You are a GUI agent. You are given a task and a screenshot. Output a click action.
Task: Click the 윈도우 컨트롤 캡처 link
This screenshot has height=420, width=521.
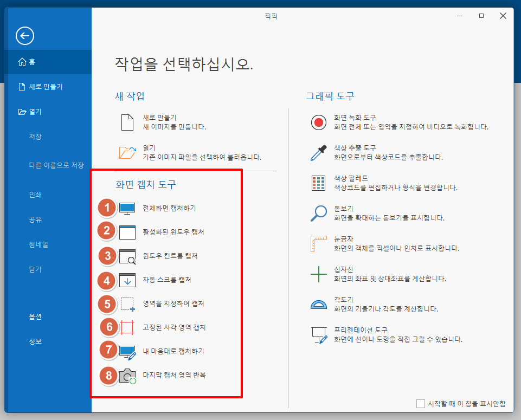(x=170, y=256)
